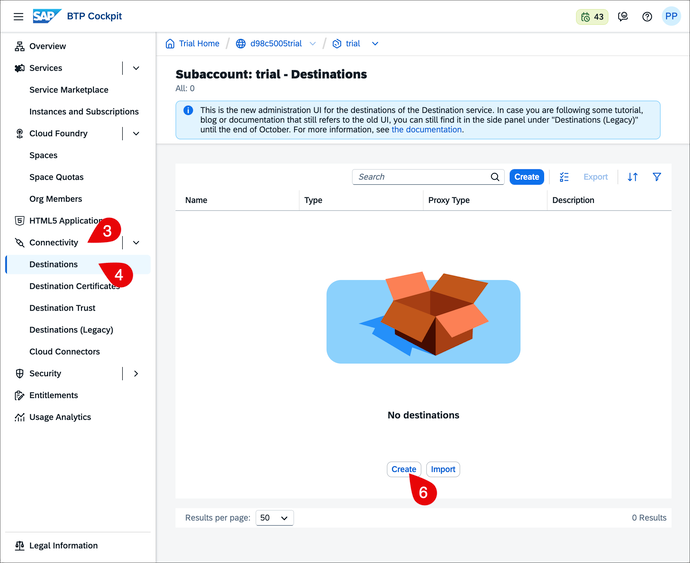Viewport: 690px width, 563px height.
Task: Click the globe icon beside d98c5005trial
Action: 241,44
